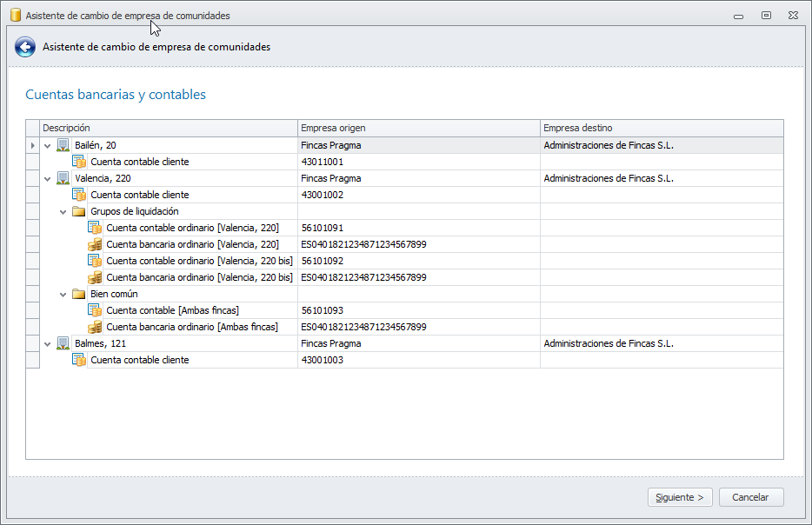Sort by the Descripción column header

coord(169,128)
